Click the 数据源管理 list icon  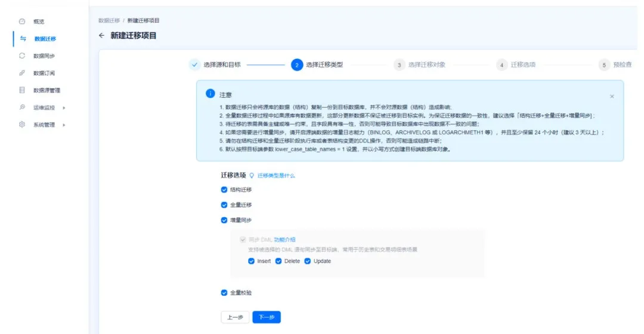pos(22,90)
